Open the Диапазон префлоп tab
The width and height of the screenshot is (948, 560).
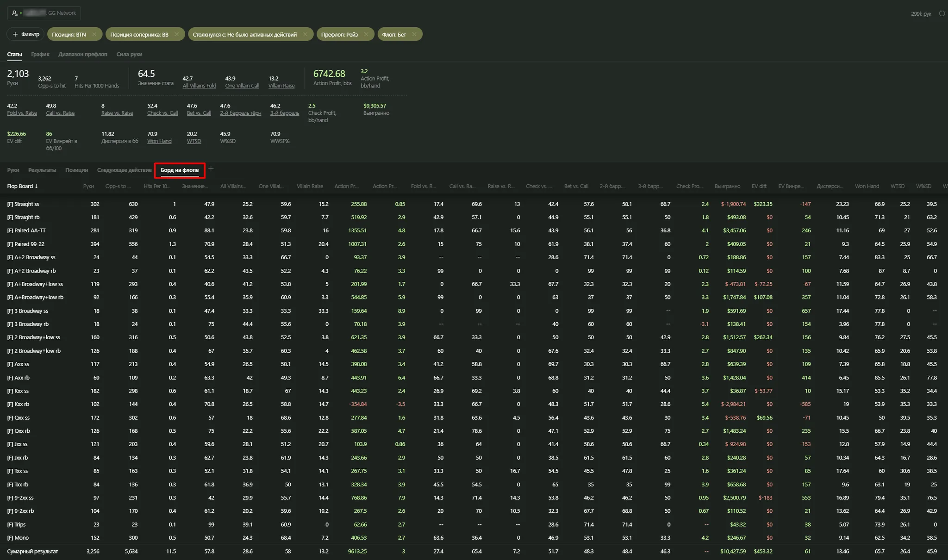83,54
